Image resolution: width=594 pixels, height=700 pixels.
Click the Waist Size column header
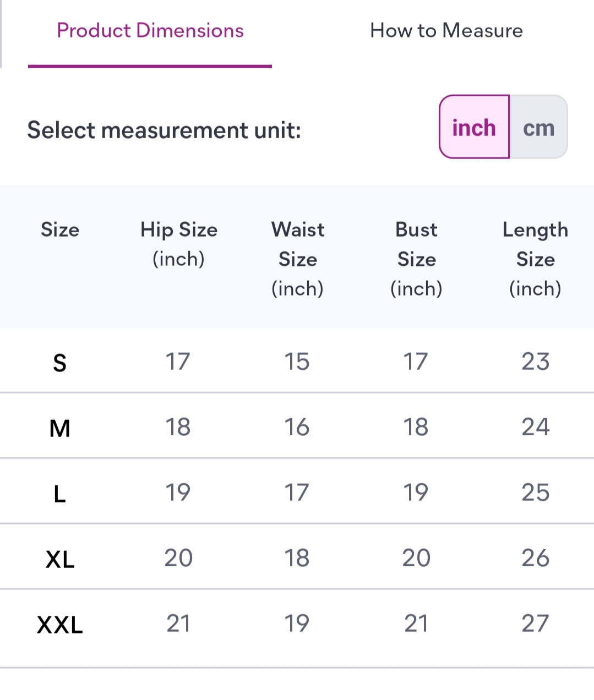click(298, 259)
